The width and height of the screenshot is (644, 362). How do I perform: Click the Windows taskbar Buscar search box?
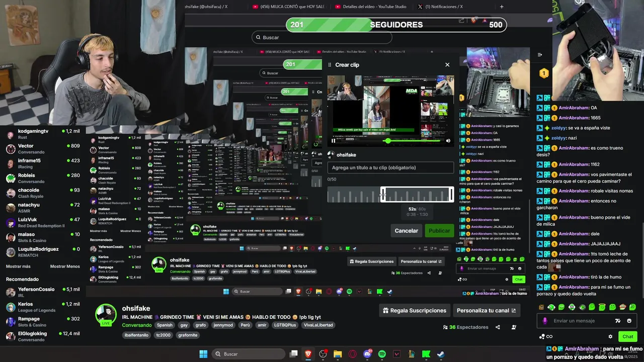(250, 354)
